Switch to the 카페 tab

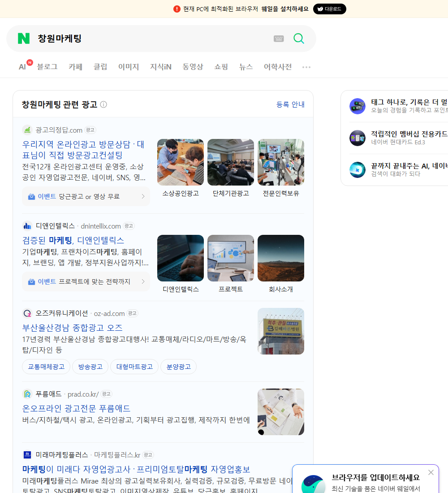pos(75,67)
